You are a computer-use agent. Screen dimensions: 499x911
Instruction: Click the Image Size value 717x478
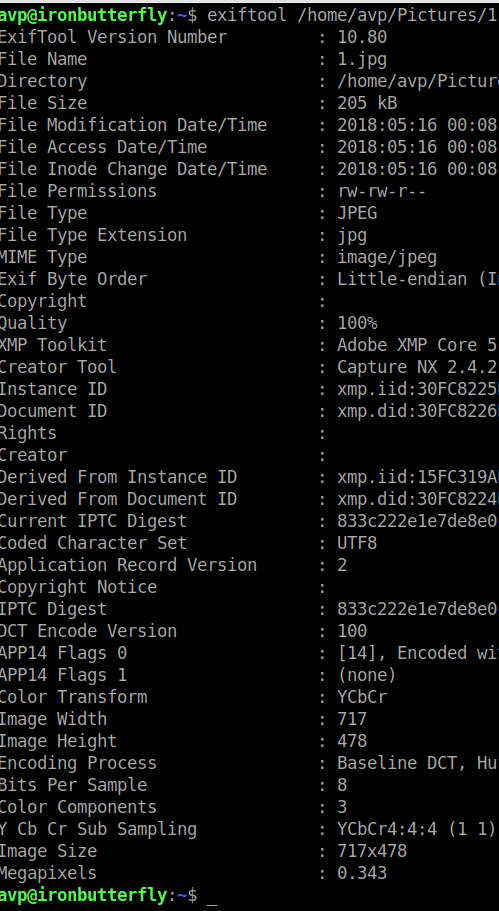point(372,851)
